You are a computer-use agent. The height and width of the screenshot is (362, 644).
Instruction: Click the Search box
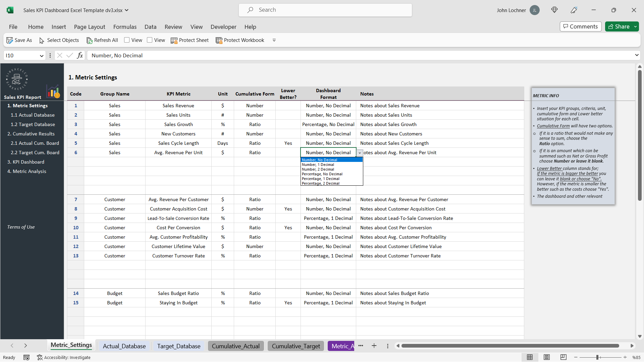pyautogui.click(x=325, y=10)
